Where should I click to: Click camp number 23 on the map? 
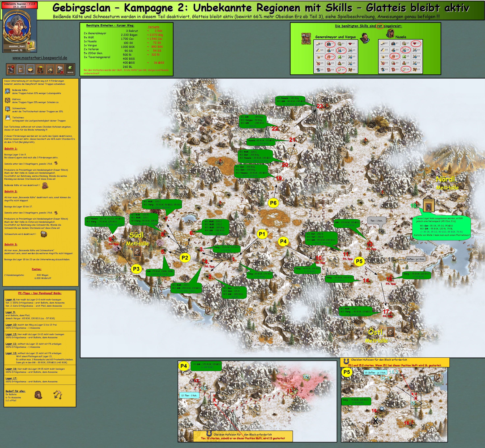[320, 106]
